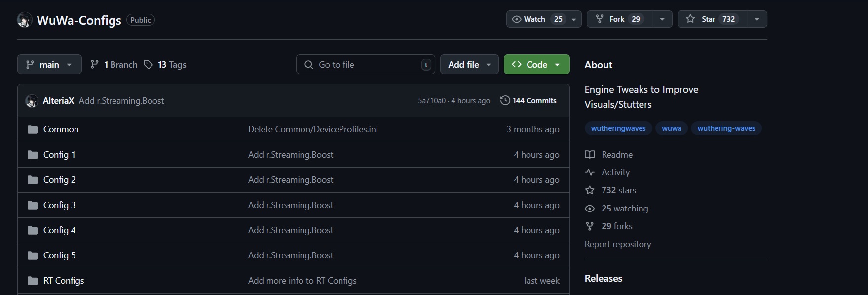Image resolution: width=868 pixels, height=295 pixels.
Task: Click the folder icon next to Config 4
Action: point(33,230)
